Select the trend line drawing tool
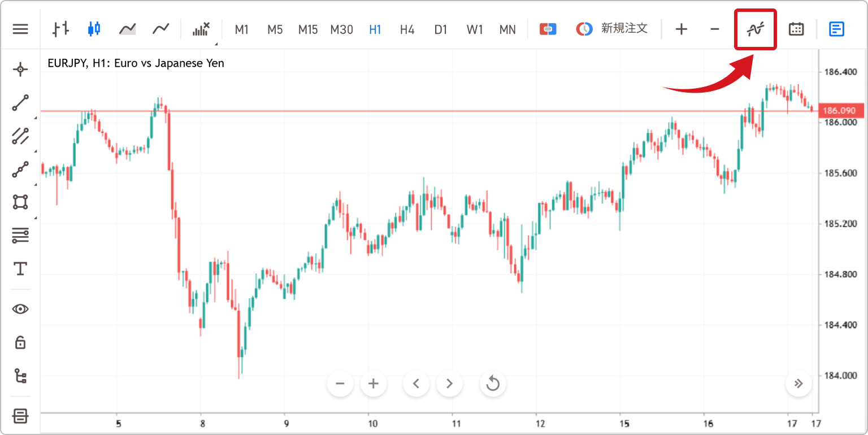Screen dimensions: 868x435 (x=20, y=103)
